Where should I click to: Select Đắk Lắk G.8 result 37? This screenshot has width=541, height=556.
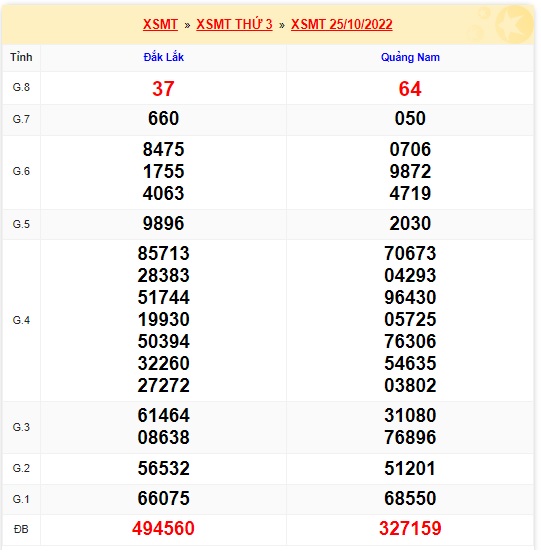click(163, 89)
